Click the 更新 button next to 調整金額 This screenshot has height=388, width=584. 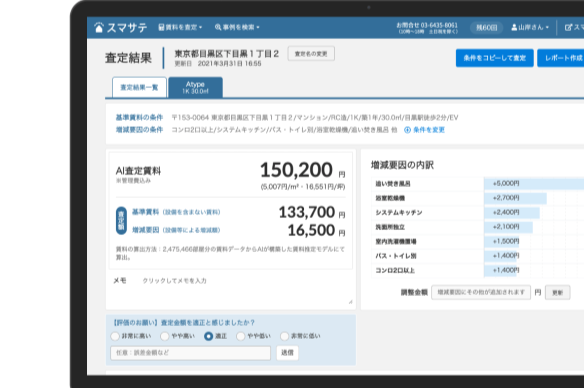(558, 293)
